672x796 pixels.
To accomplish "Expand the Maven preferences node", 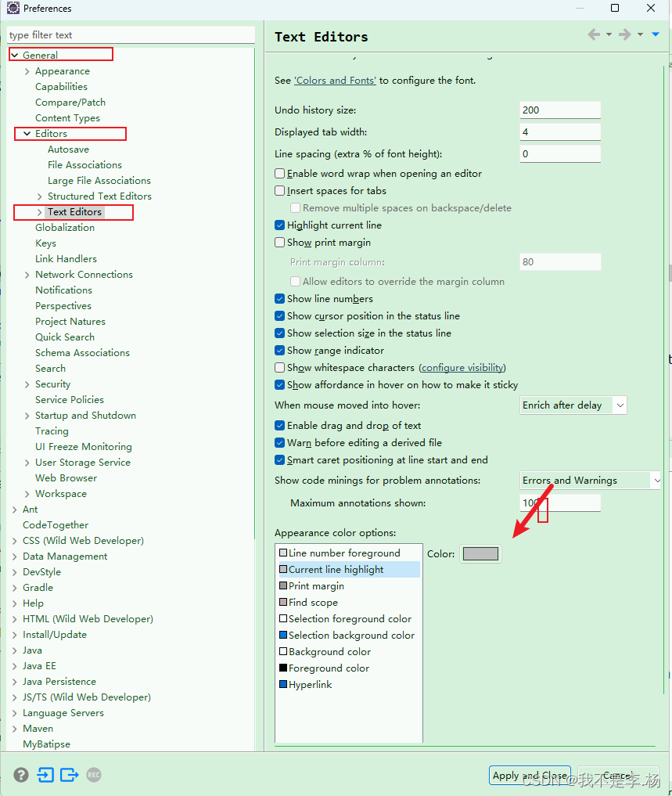I will pyautogui.click(x=15, y=729).
